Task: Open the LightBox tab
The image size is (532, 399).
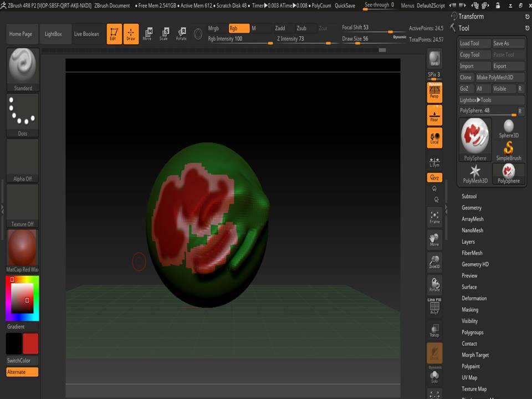Action: 53,34
